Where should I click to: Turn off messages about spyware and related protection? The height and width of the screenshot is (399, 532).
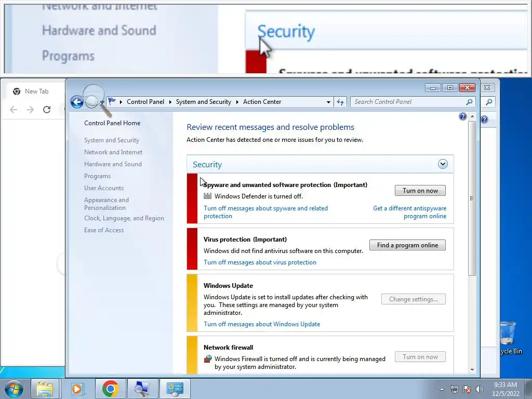click(x=265, y=212)
